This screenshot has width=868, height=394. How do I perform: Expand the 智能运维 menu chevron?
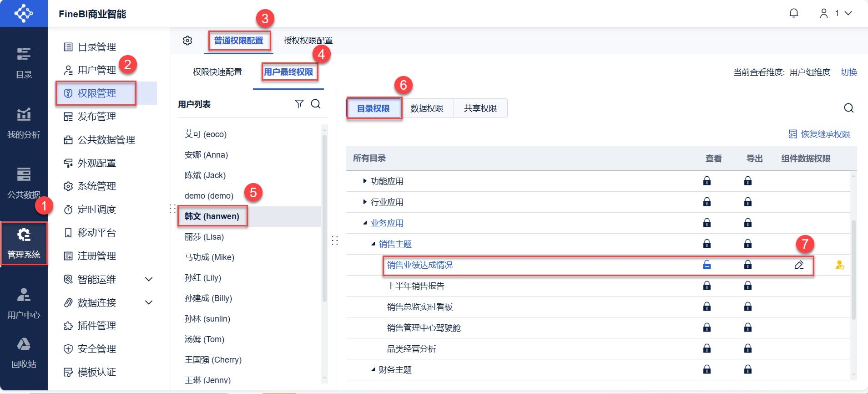(148, 279)
